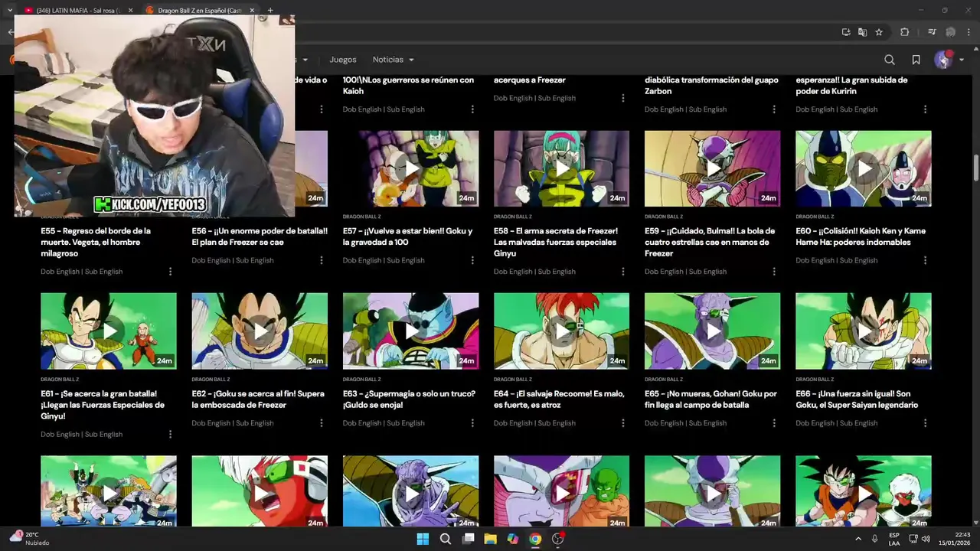
Task: Open Google Chrome from the taskbar
Action: [535, 539]
